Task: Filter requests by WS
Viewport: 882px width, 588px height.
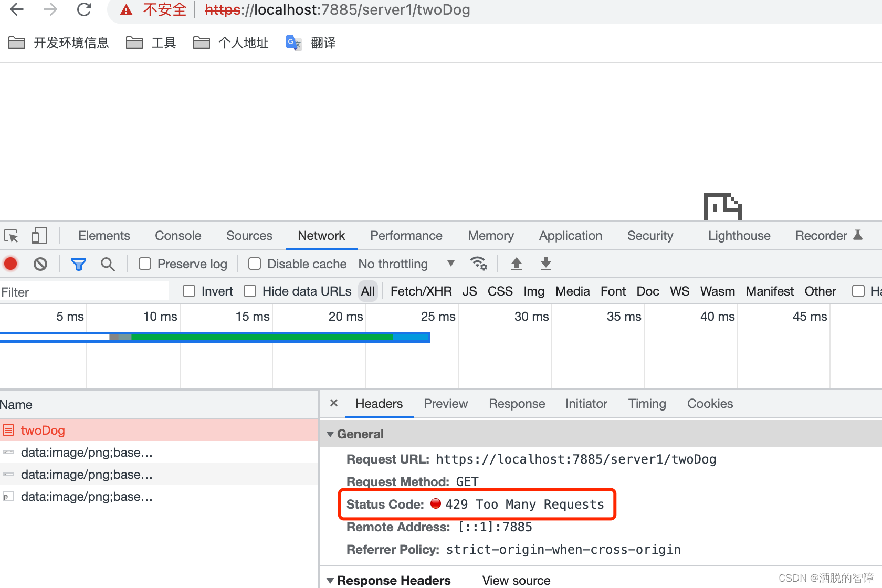Action: [x=680, y=291]
